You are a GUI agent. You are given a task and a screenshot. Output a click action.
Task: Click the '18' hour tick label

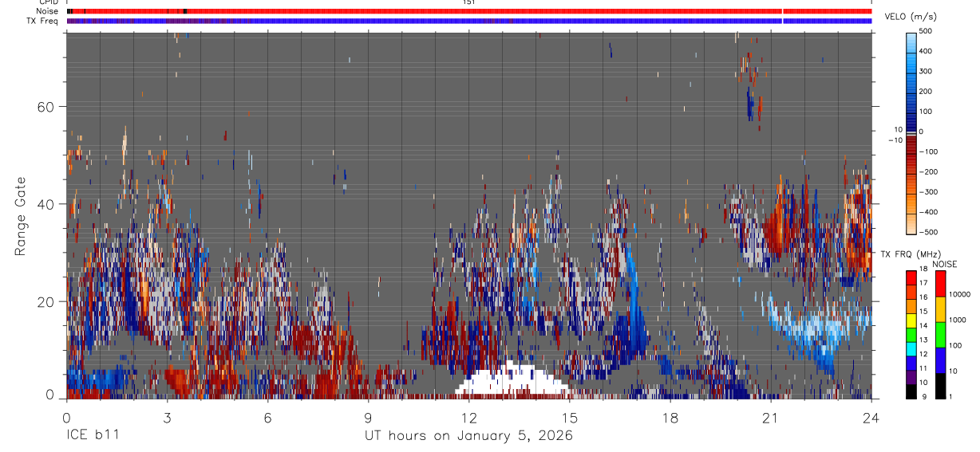point(670,417)
